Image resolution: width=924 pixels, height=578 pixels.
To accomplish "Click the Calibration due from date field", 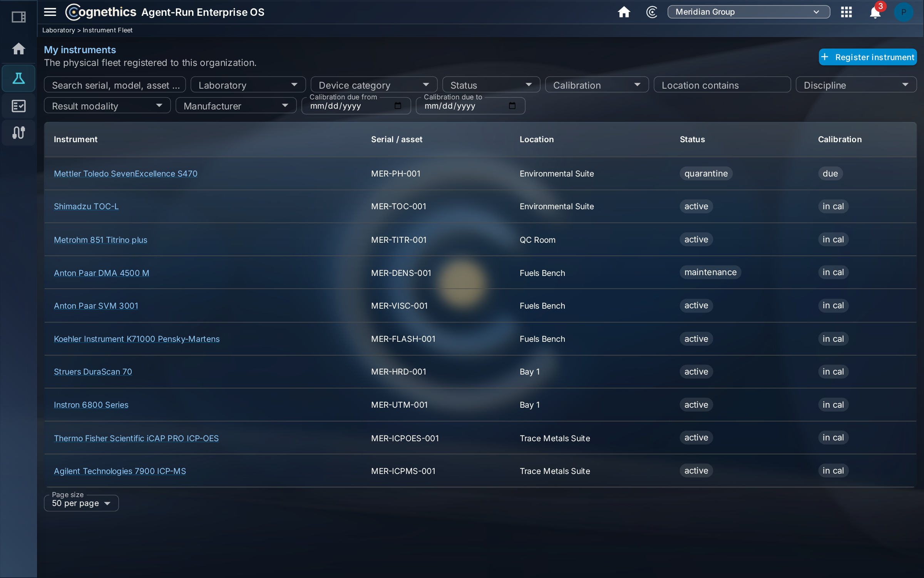I will tap(356, 106).
